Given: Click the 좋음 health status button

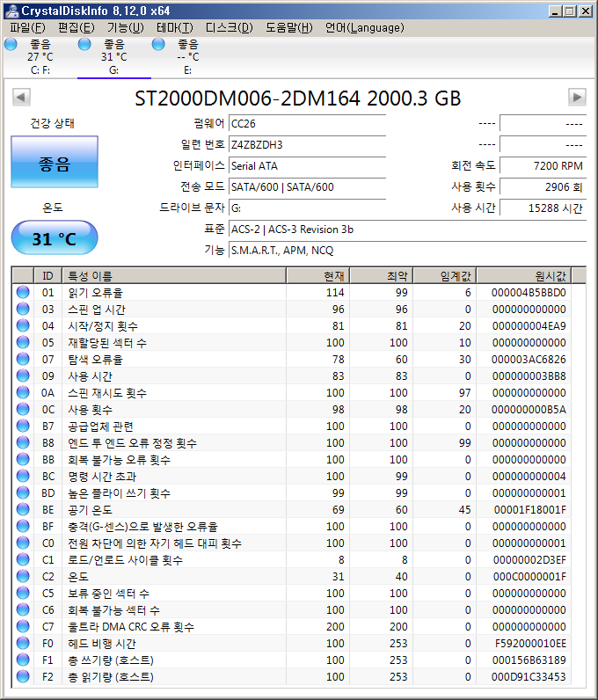Looking at the screenshot, I should (55, 164).
